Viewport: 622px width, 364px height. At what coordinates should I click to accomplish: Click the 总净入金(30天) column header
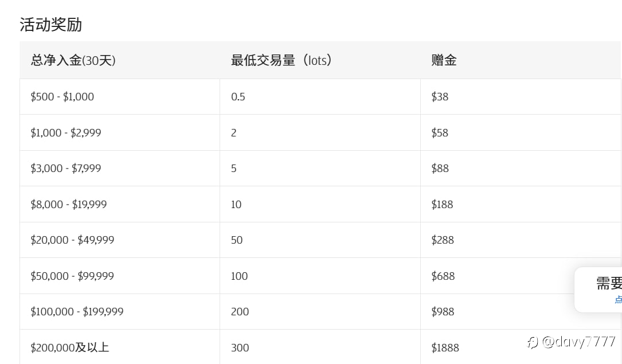[73, 60]
